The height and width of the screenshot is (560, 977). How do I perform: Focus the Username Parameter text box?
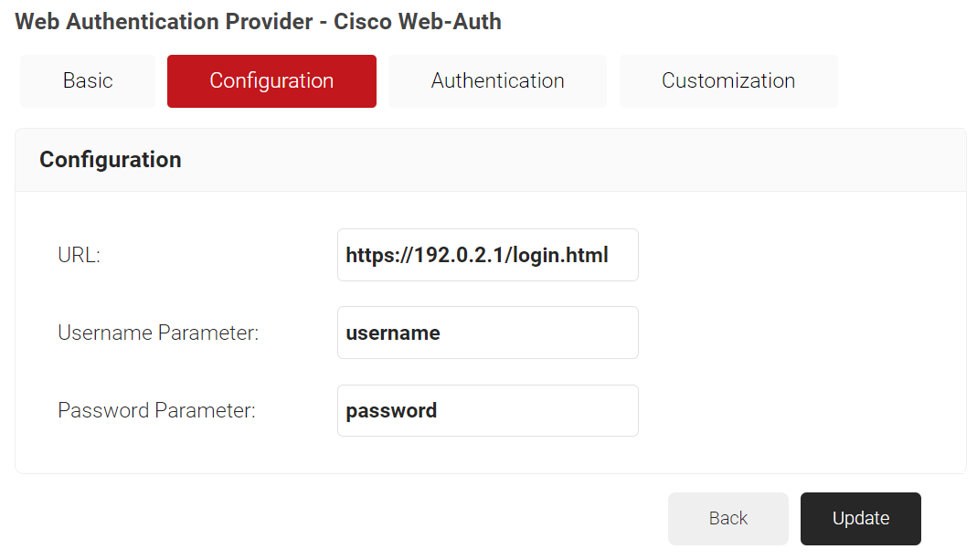pos(487,333)
